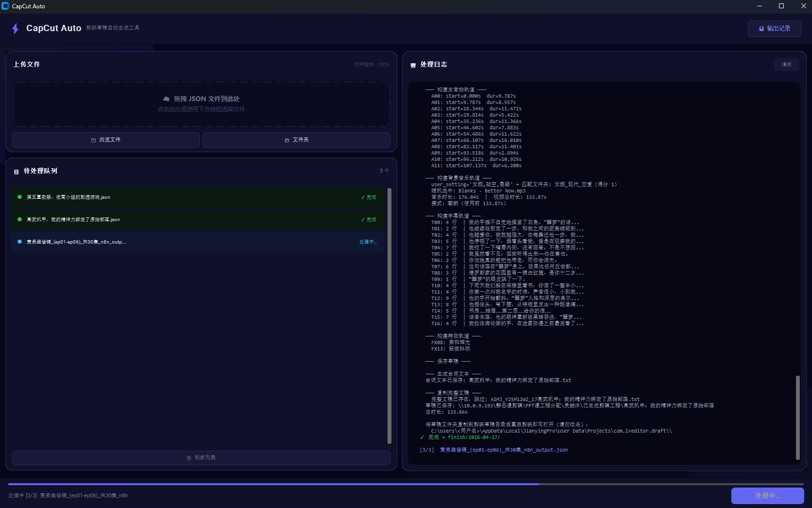Minimize the CapCut Auto window
Viewport: 812px width, 508px height.
[759, 6]
